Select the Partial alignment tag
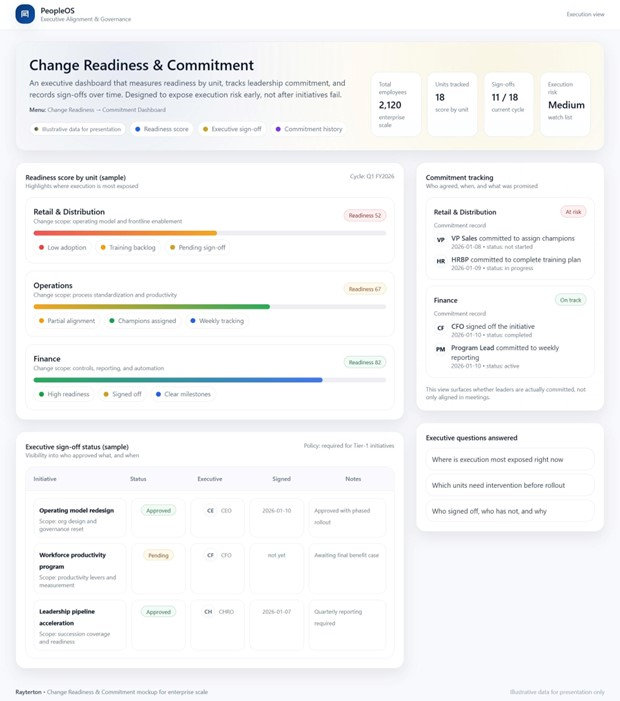The image size is (620, 701). click(67, 321)
